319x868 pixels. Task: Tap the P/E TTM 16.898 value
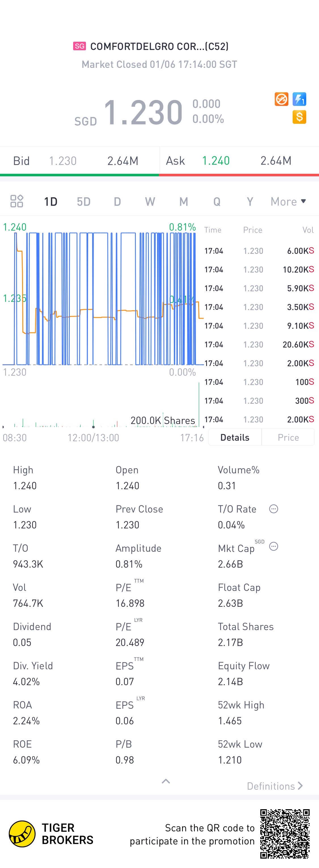tap(130, 603)
